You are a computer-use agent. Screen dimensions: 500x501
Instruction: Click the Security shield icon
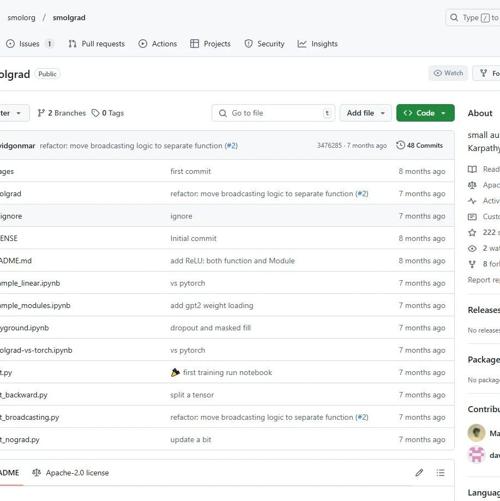248,44
